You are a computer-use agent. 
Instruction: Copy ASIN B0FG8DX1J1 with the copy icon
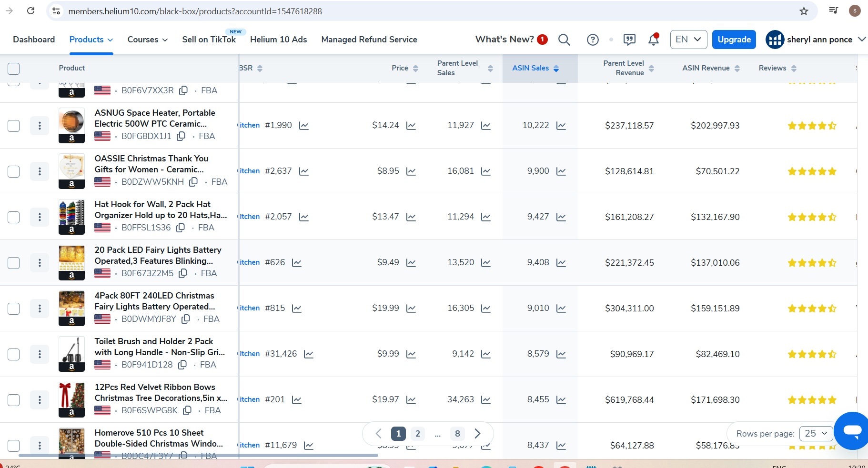pos(181,136)
